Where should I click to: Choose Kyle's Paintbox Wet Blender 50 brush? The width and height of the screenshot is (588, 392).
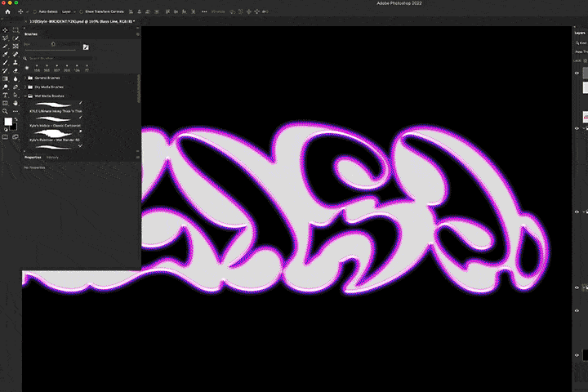56,136
